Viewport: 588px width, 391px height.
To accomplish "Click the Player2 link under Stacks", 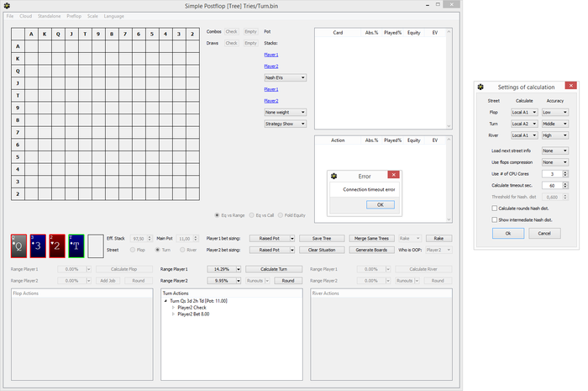I will click(271, 66).
